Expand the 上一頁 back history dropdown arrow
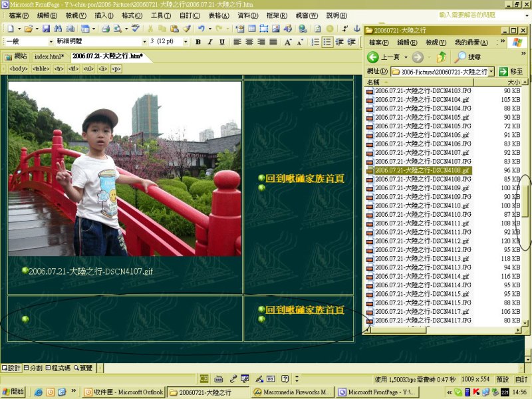This screenshot has height=399, width=532. tap(406, 57)
